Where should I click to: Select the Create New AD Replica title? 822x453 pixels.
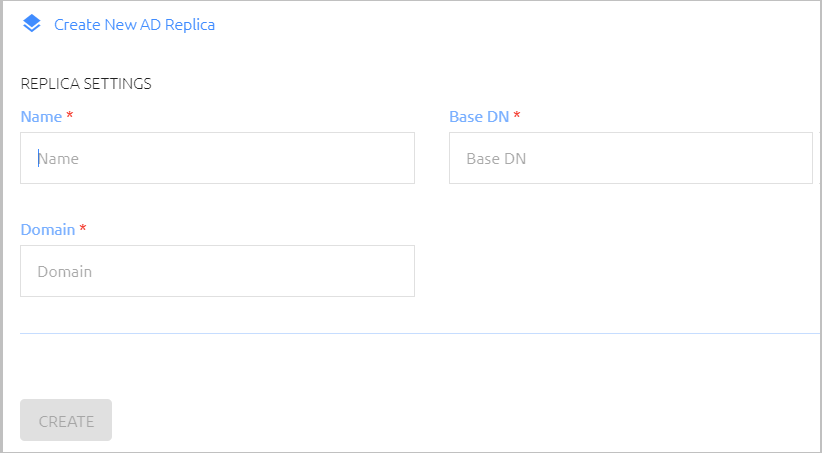(135, 25)
